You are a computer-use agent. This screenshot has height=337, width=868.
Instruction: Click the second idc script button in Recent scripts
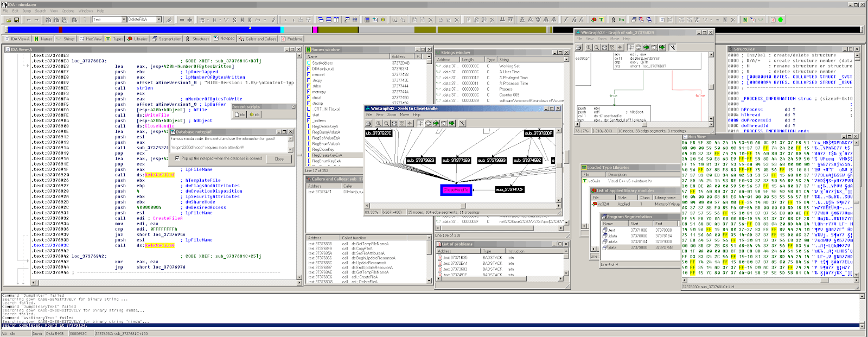click(x=254, y=115)
